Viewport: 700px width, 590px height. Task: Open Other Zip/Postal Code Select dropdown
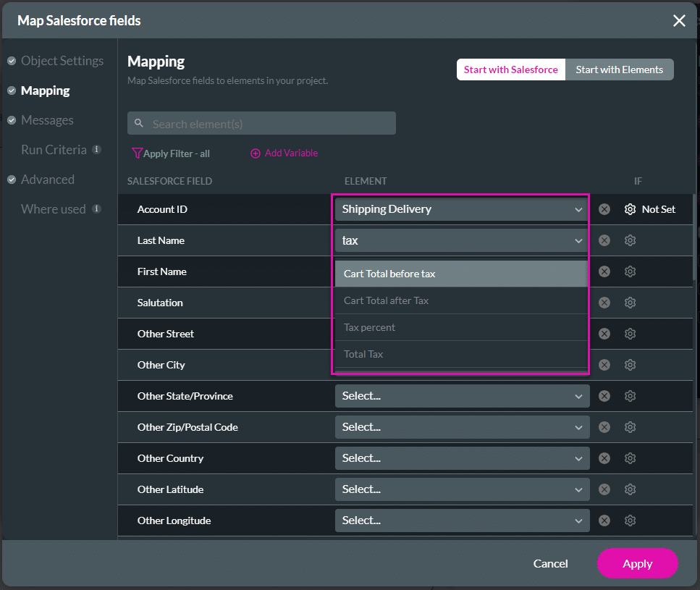[462, 427]
